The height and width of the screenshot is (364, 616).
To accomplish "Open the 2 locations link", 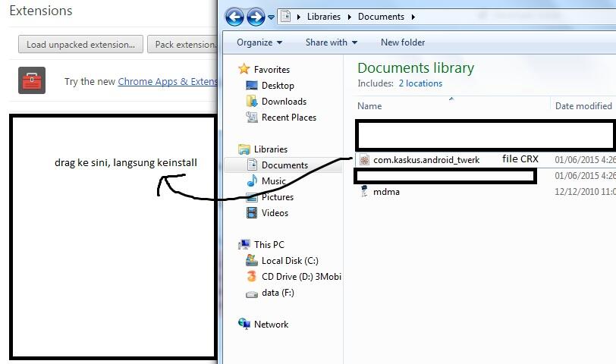I will 420,83.
